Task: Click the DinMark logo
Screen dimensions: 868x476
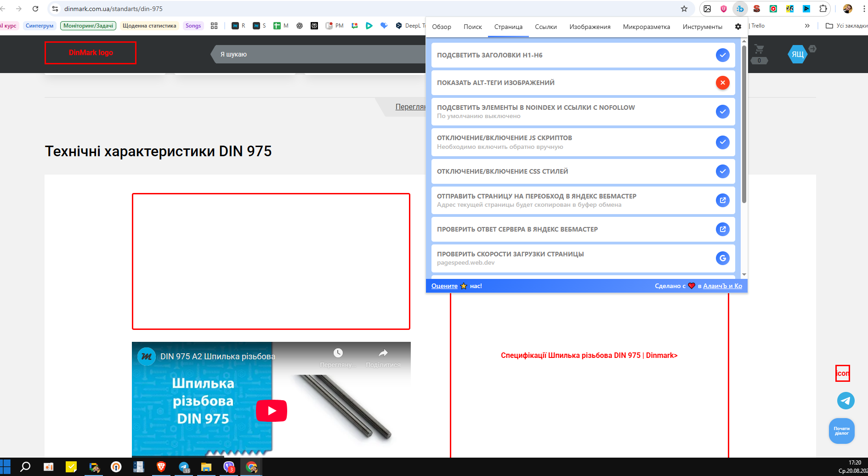Action: [91, 53]
